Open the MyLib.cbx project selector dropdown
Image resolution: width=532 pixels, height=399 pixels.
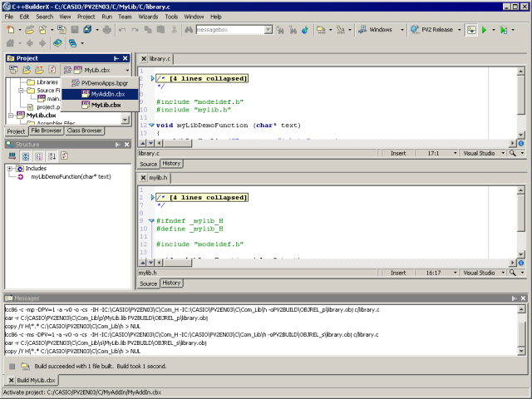127,70
